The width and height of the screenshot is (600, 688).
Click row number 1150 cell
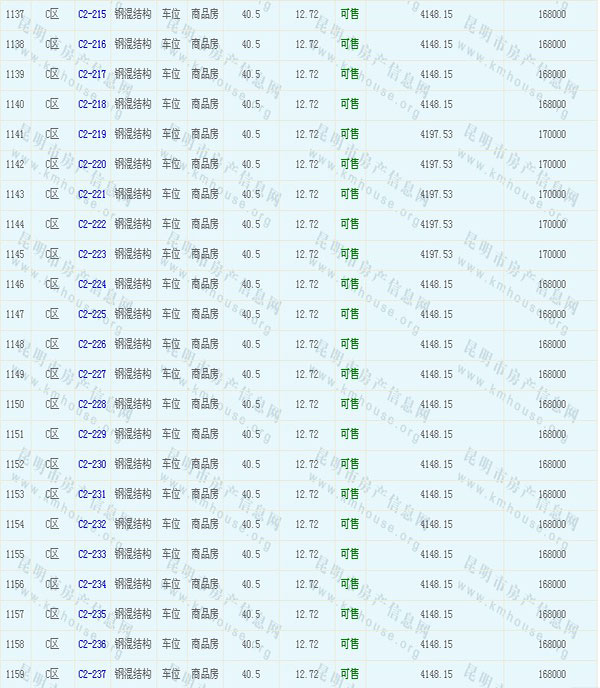coord(15,404)
